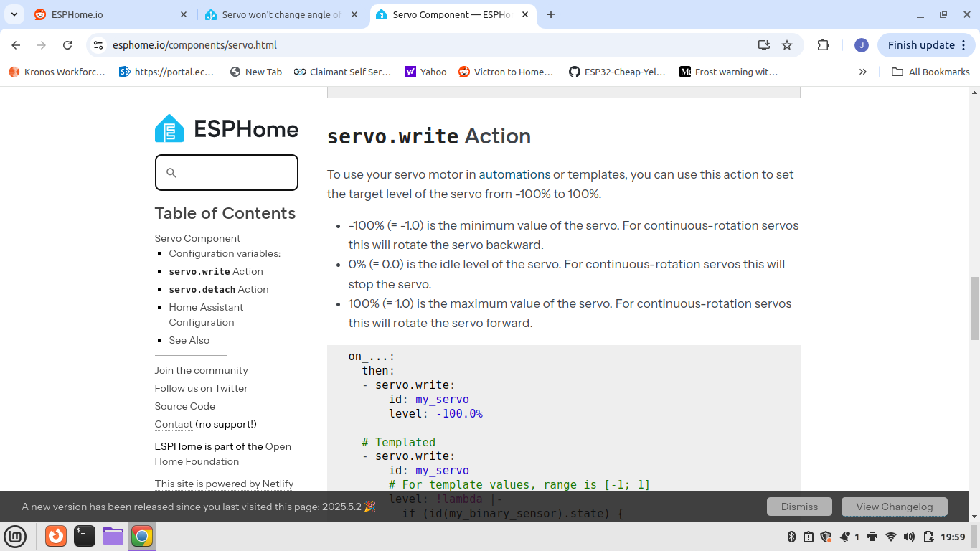Dismiss the new version notification
Image resolution: width=980 pixels, height=551 pixels.
click(799, 507)
